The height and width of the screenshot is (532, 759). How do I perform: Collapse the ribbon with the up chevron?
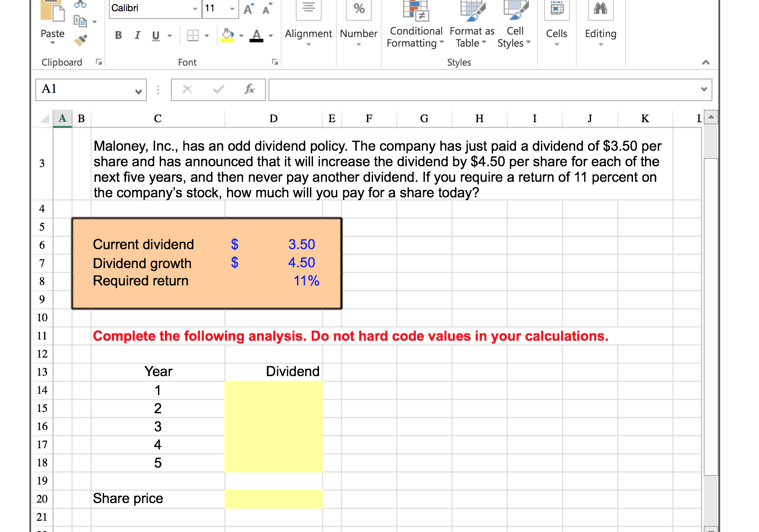click(706, 62)
